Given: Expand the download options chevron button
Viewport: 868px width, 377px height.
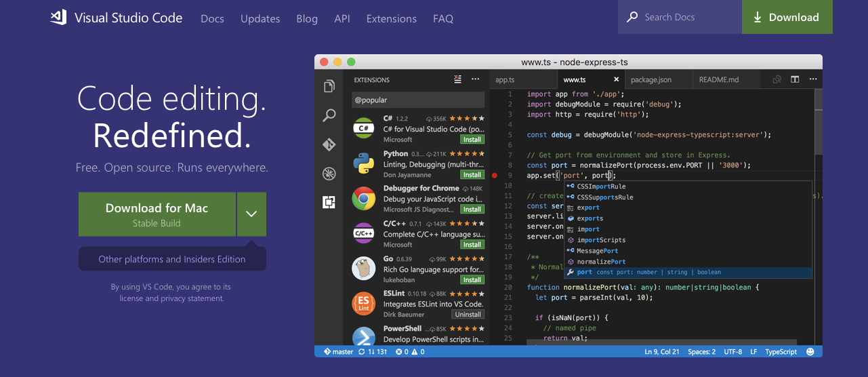Looking at the screenshot, I should point(251,214).
